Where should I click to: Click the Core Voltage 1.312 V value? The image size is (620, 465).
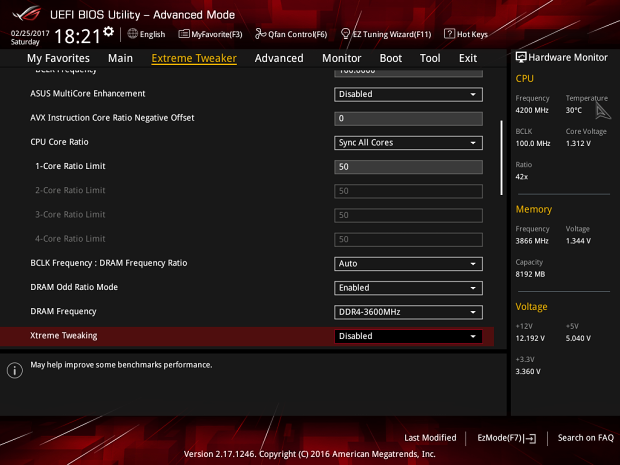pyautogui.click(x=578, y=144)
